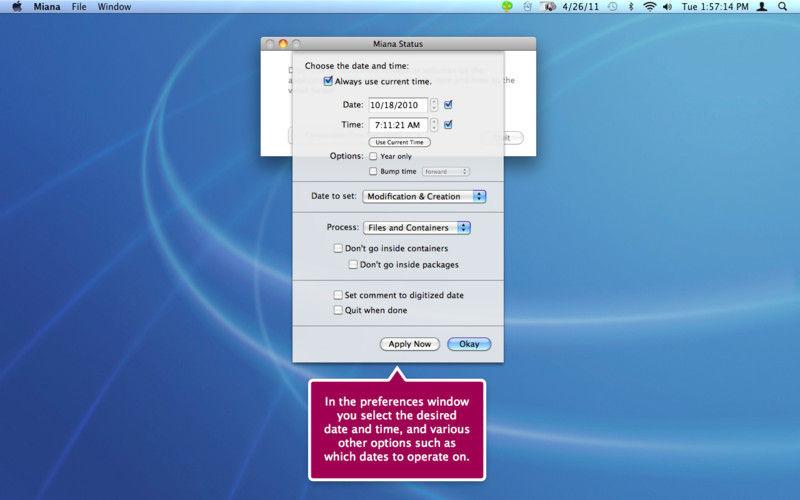Toggle the checkbox next to the Time field
800x500 pixels.
[x=448, y=124]
